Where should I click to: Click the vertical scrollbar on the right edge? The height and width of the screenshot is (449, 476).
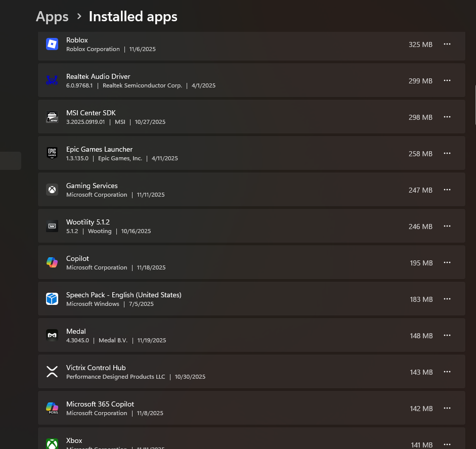click(x=475, y=104)
